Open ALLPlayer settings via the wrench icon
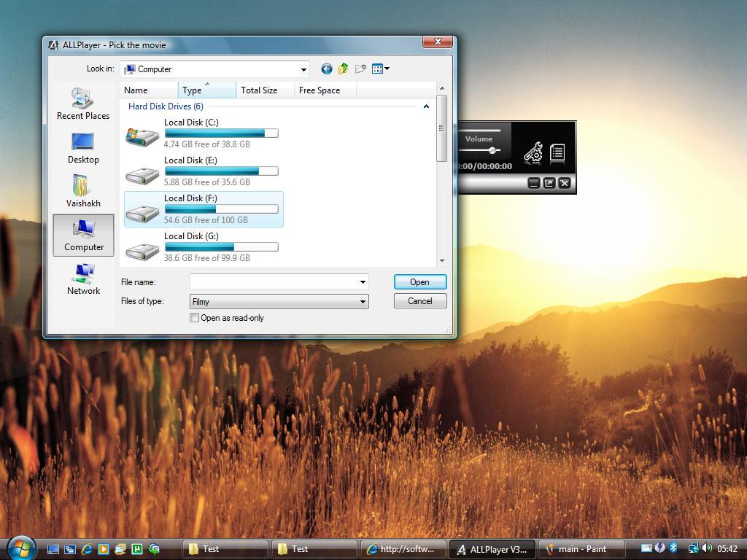747x560 pixels. (x=532, y=151)
